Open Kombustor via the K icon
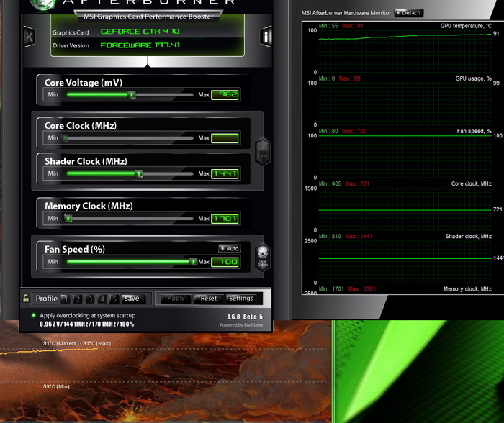504x423 pixels. pyautogui.click(x=30, y=37)
